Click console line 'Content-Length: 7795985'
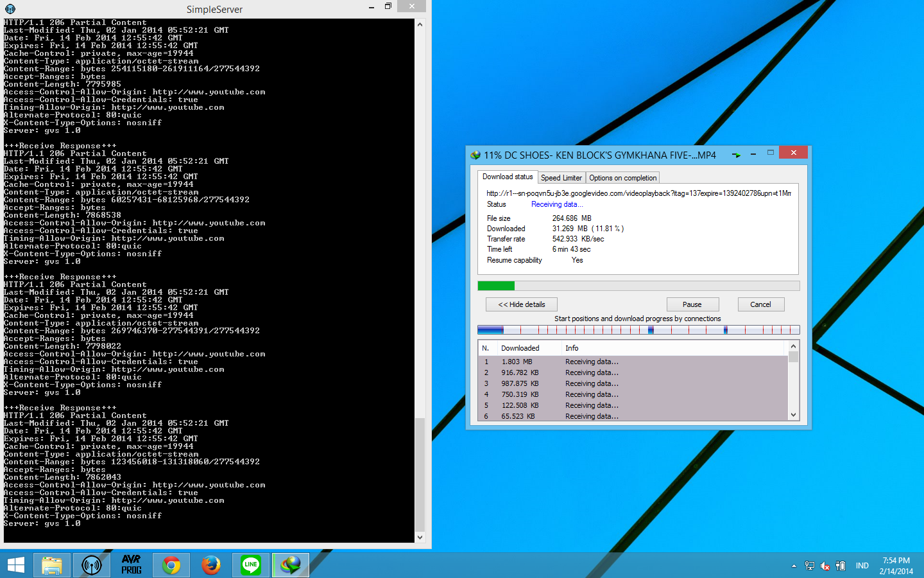Screen dimensions: 924x578 (x=62, y=84)
